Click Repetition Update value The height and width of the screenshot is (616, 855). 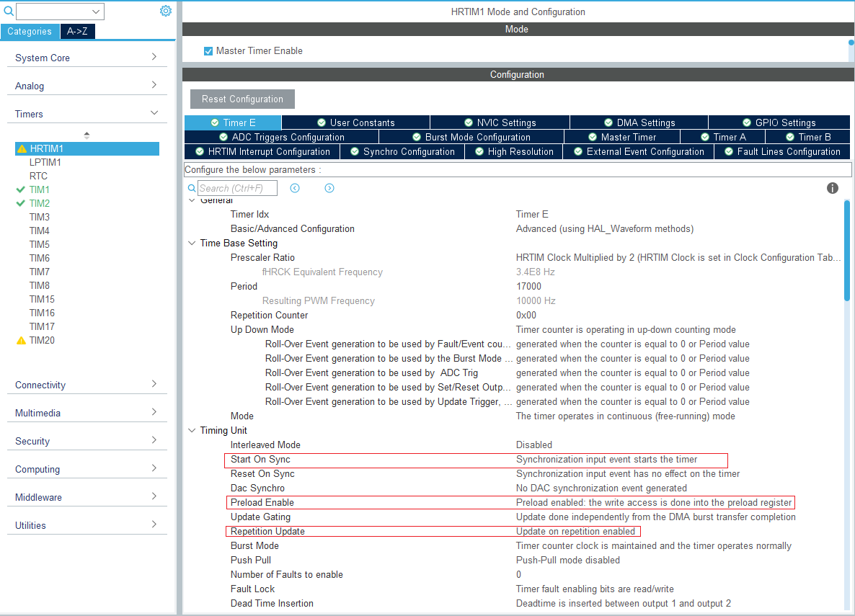[x=575, y=532]
